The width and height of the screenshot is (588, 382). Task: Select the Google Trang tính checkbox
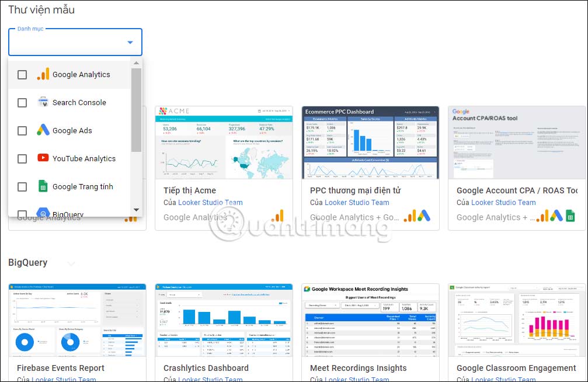pyautogui.click(x=22, y=187)
